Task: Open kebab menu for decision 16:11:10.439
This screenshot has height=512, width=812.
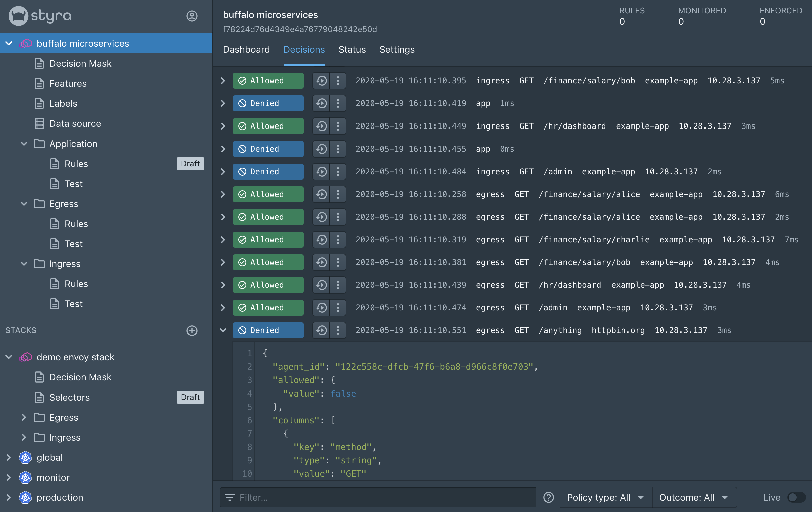Action: (x=338, y=285)
